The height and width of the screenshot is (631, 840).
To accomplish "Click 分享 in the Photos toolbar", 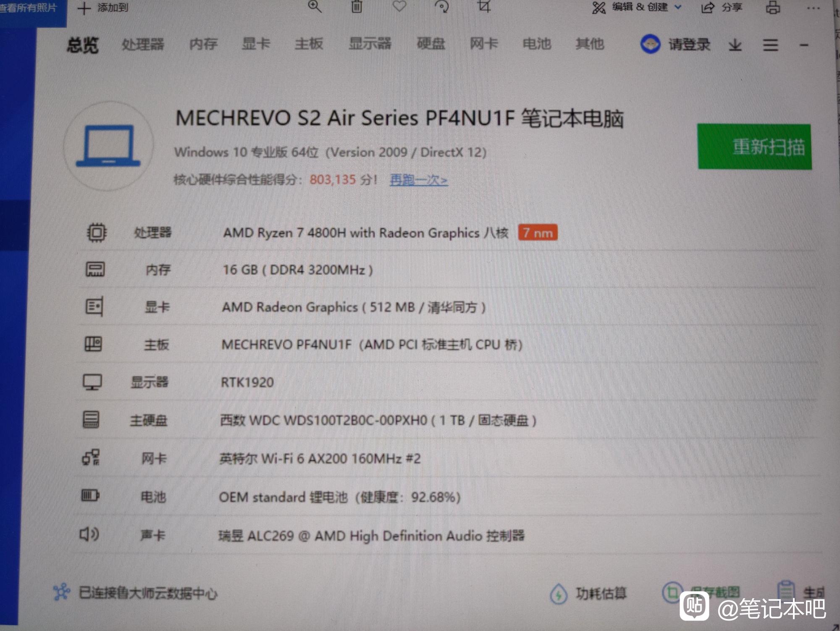I will click(x=722, y=7).
